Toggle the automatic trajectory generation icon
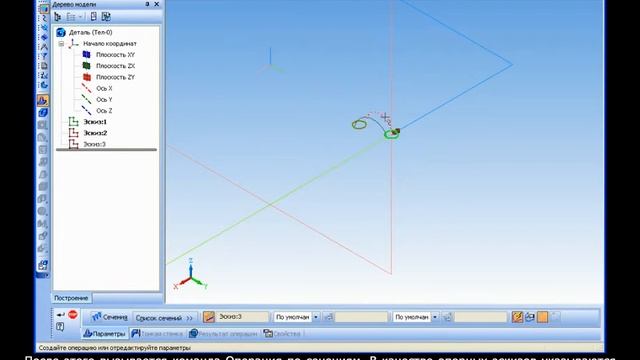Image resolution: width=640 pixels, height=360 pixels. coord(517,317)
